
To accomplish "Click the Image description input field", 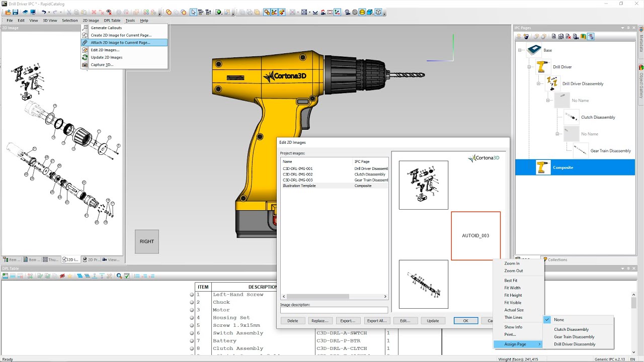I will (334, 310).
